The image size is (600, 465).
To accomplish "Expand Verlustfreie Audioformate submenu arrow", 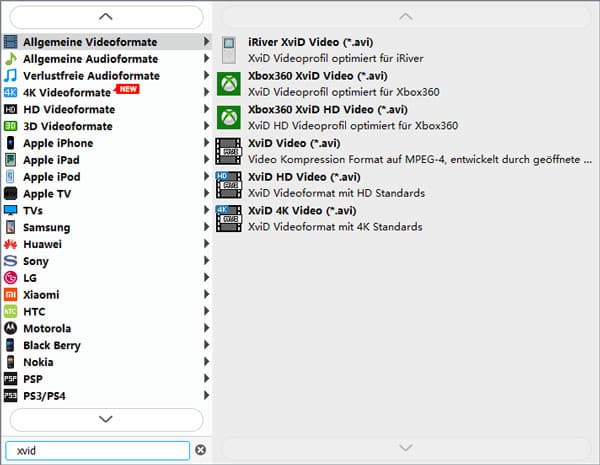I will 206,75.
